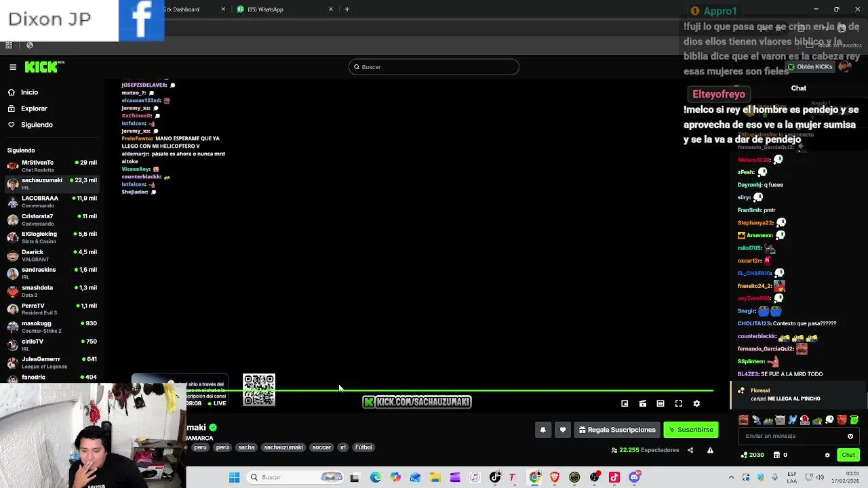
Task: Click the 'sacha' stream tag
Action: 246,447
